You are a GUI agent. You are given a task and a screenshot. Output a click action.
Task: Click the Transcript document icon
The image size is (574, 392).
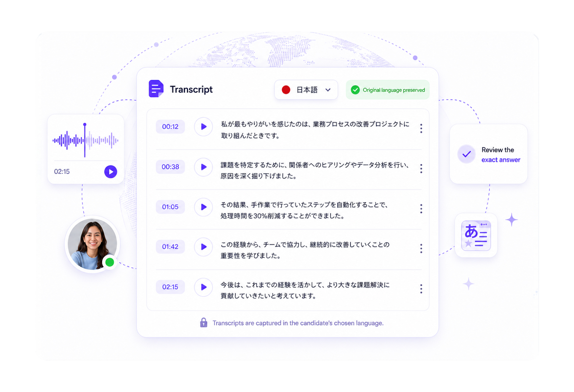156,89
